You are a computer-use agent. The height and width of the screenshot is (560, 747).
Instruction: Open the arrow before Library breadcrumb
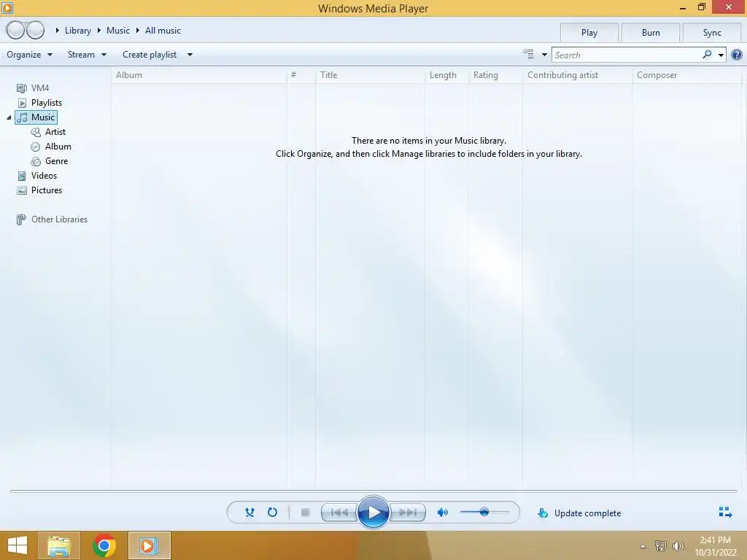(x=57, y=31)
